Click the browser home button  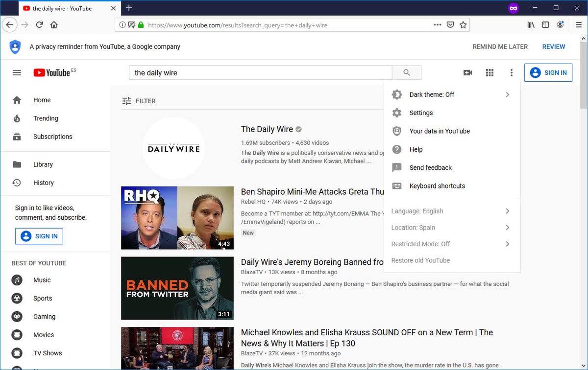pos(54,24)
